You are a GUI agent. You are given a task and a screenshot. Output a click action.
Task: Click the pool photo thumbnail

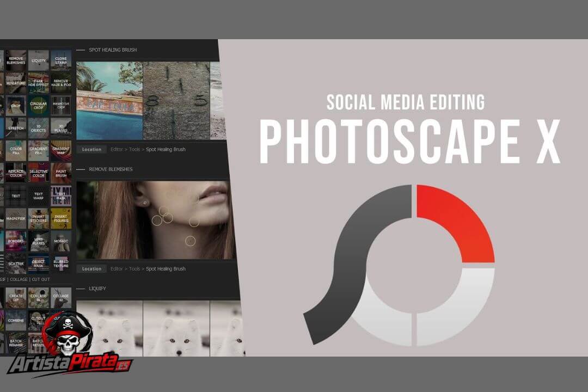[109, 101]
